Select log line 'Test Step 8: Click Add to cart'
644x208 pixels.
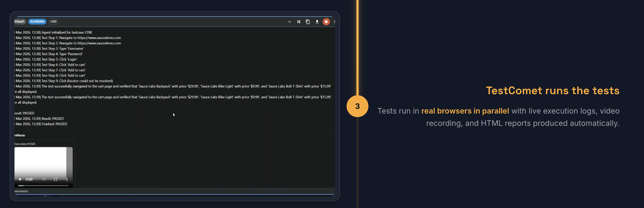point(50,75)
